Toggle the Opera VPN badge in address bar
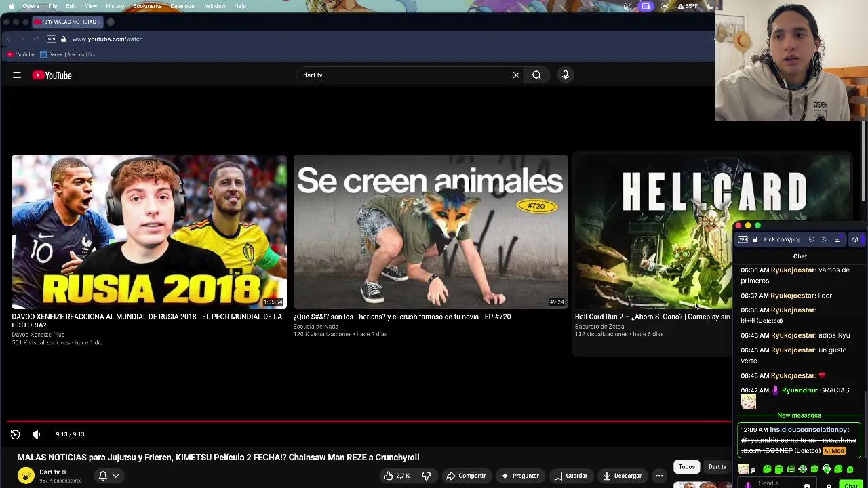This screenshot has height=488, width=868. (52, 39)
